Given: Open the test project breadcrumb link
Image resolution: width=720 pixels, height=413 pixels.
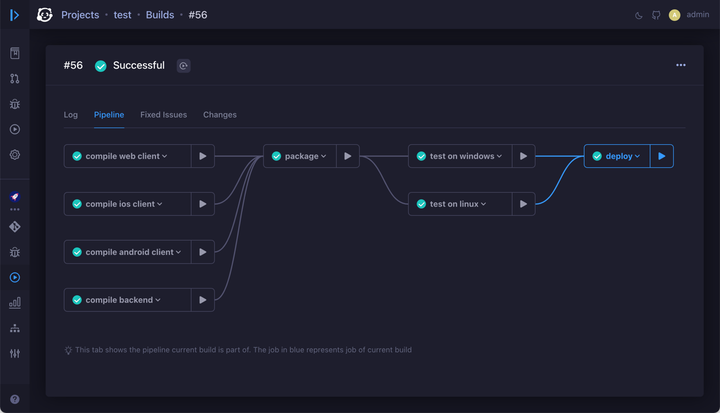Looking at the screenshot, I should pos(122,15).
